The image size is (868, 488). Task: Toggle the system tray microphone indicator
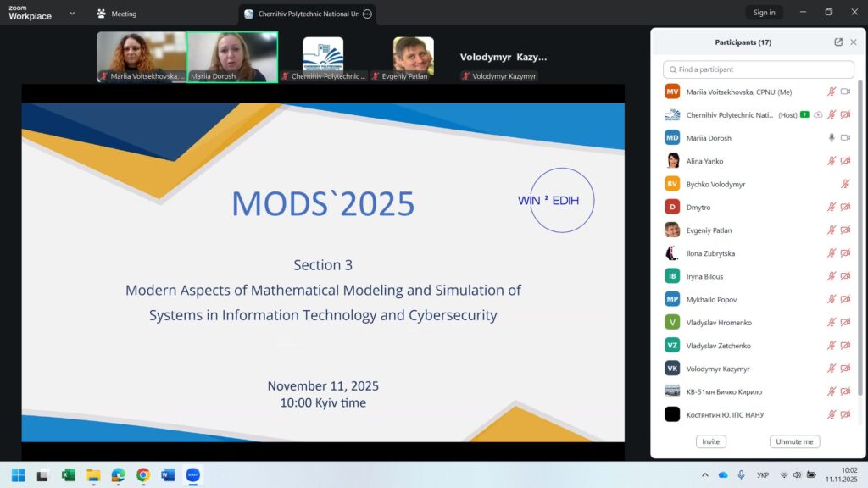[x=742, y=475]
